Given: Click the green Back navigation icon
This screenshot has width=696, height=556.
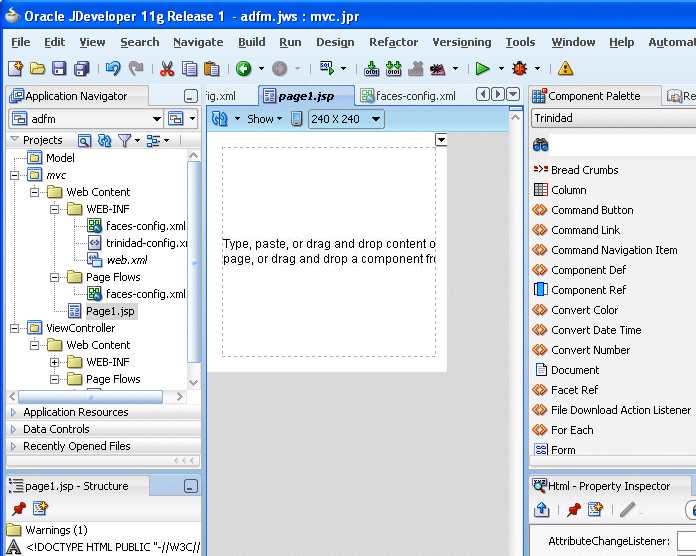Looking at the screenshot, I should tap(243, 69).
